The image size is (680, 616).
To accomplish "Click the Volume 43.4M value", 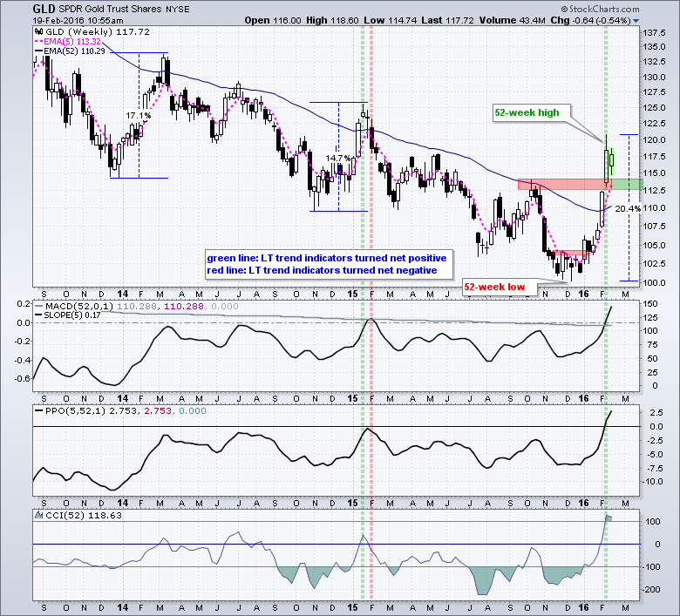I will click(512, 20).
